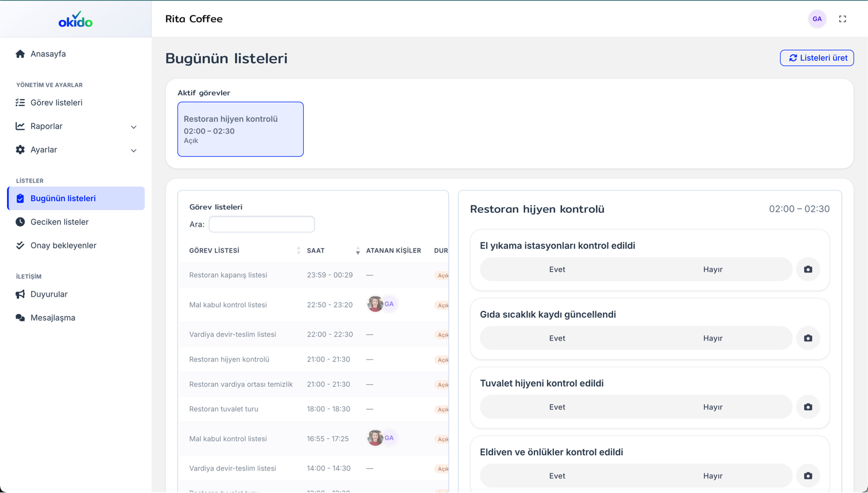
Task: Select Evet for Tuvalet hijyeni kontrol edildi
Action: tap(557, 407)
